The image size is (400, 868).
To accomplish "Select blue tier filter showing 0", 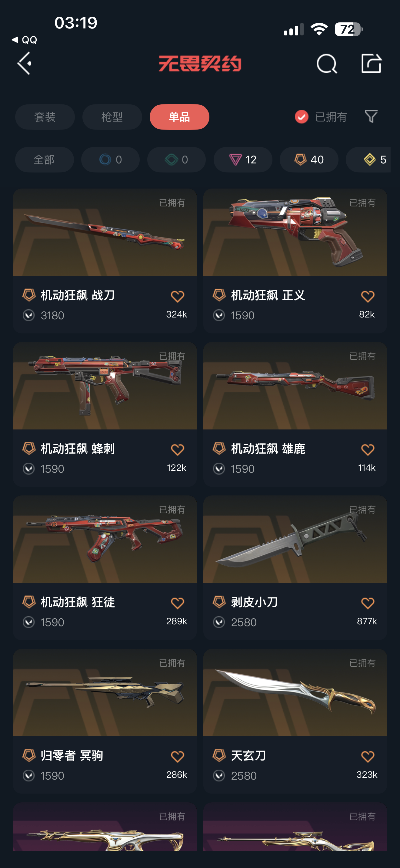I will pos(110,159).
